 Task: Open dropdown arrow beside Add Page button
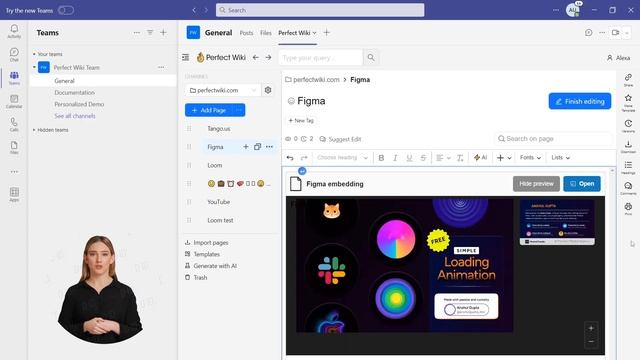tap(239, 110)
